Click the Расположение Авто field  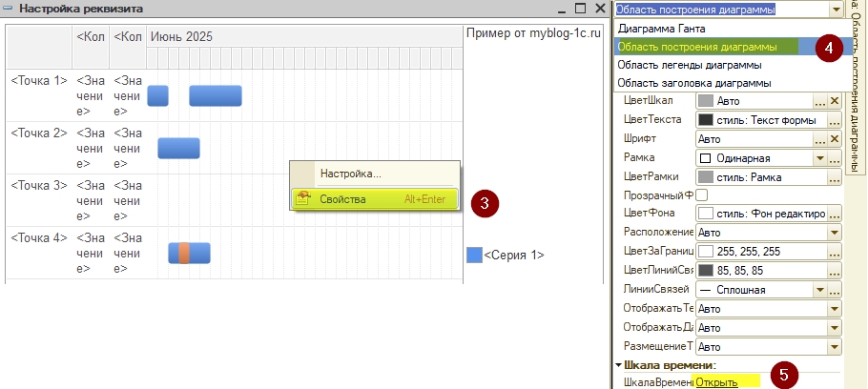[762, 233]
